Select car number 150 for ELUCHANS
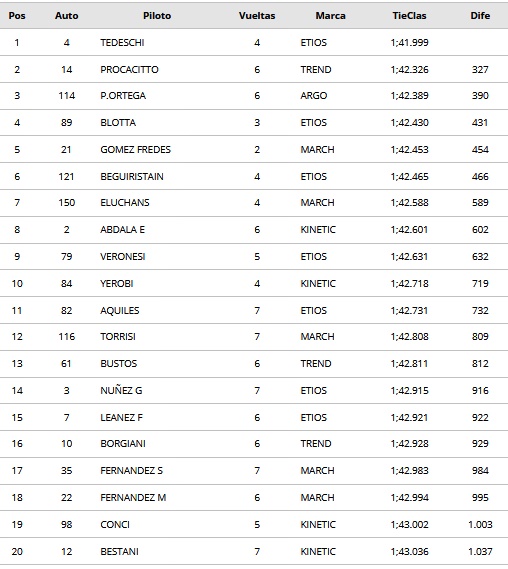 pos(66,202)
